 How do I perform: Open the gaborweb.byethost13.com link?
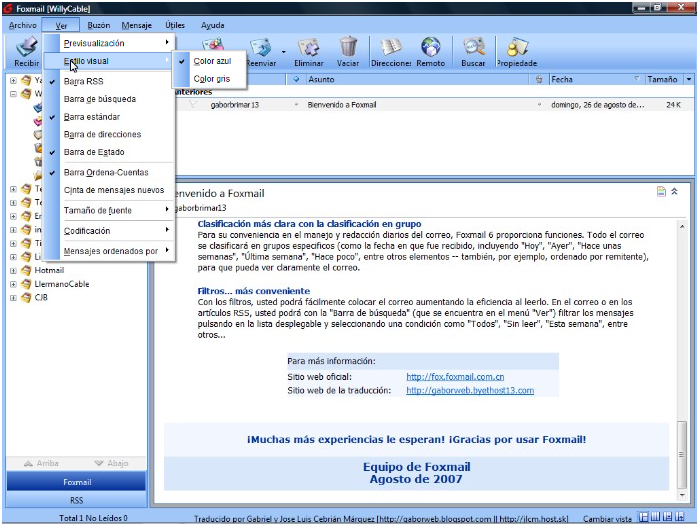(470, 390)
